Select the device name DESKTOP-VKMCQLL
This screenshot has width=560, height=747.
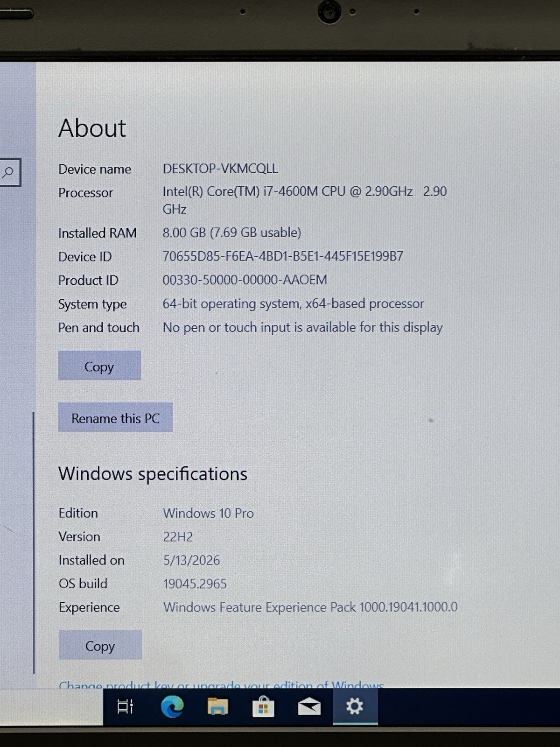click(220, 169)
